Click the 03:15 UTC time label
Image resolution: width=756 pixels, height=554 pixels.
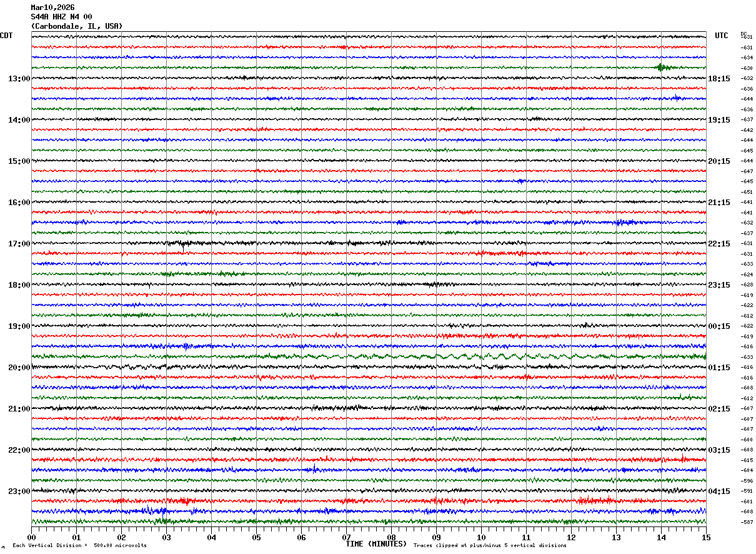(x=719, y=450)
